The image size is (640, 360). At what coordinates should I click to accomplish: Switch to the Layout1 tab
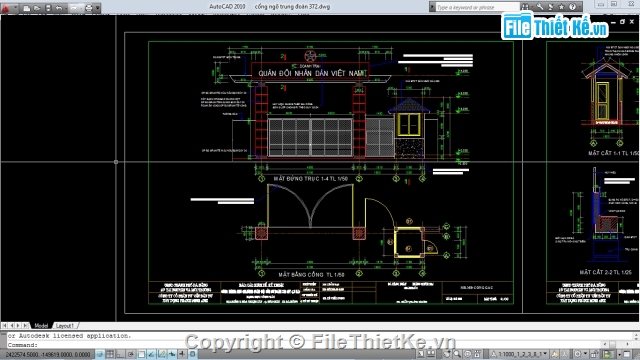pyautogui.click(x=65, y=325)
